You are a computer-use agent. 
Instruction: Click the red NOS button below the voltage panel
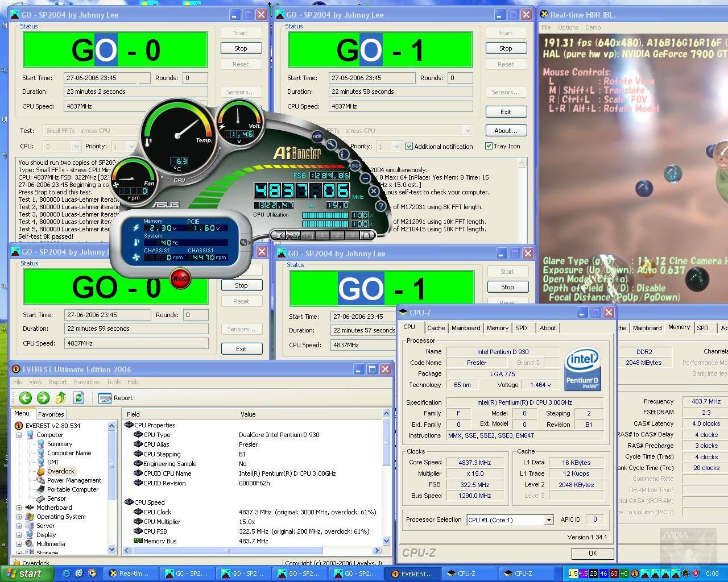point(180,279)
